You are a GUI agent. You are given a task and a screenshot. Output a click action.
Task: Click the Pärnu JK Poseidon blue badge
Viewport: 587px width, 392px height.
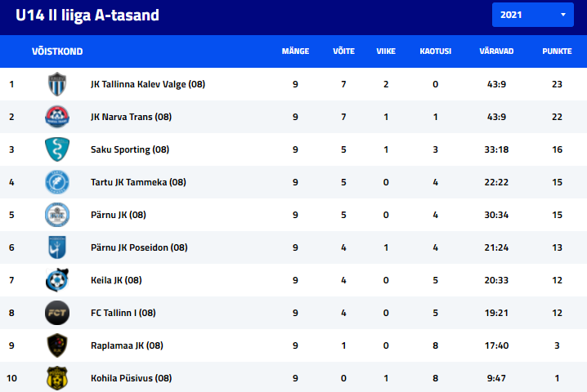[57, 247]
